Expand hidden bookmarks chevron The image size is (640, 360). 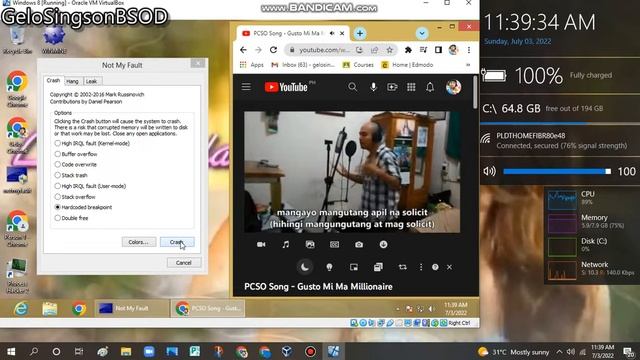[468, 65]
